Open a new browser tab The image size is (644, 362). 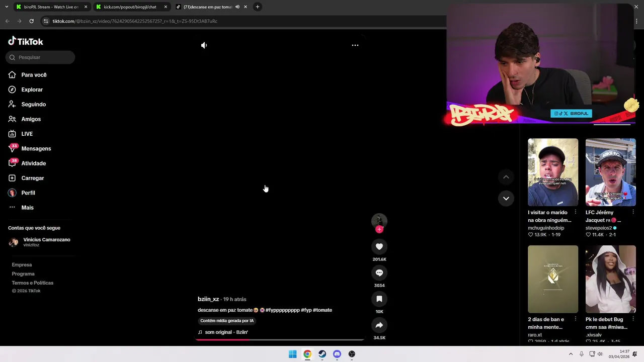[x=257, y=7]
